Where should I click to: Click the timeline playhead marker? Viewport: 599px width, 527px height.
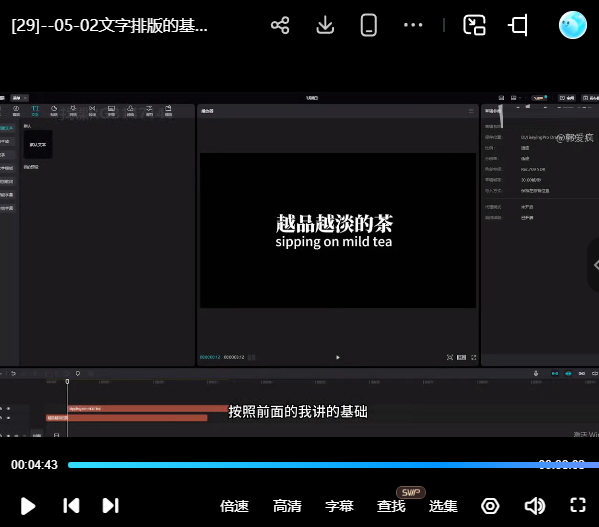67,382
